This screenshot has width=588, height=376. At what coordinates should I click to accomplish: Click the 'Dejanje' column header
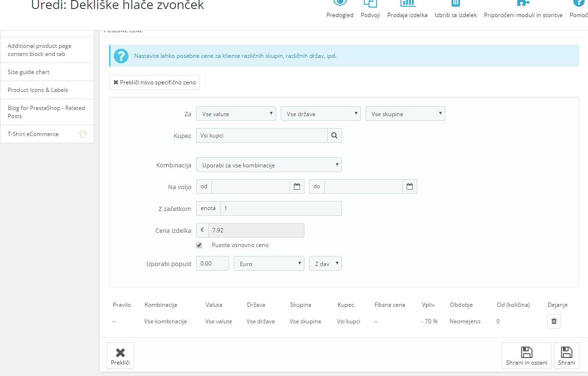(558, 305)
